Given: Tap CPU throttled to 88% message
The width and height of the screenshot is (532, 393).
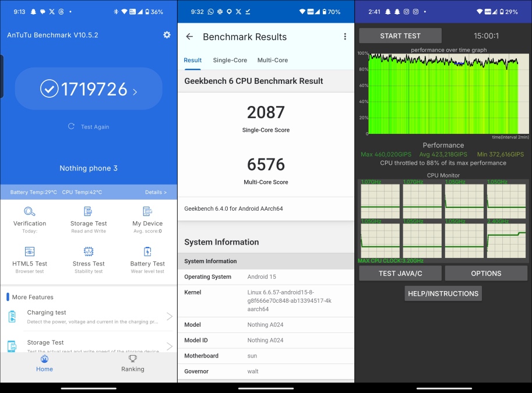Looking at the screenshot, I should 443,163.
